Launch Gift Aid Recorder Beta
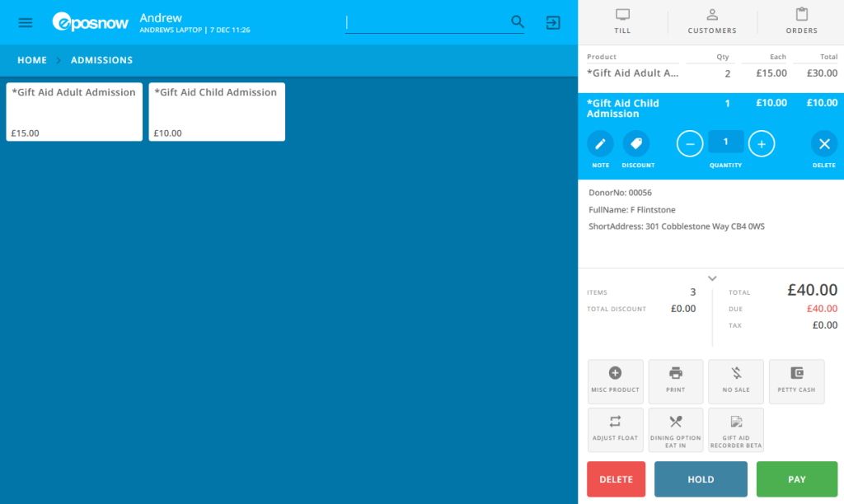Viewport: 844px width, 504px height. [x=736, y=429]
